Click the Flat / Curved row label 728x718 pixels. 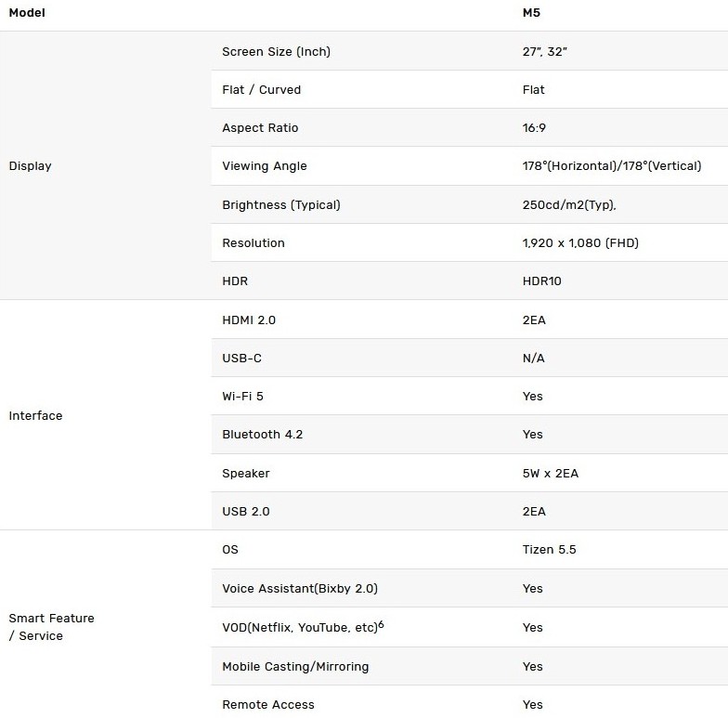tap(261, 90)
